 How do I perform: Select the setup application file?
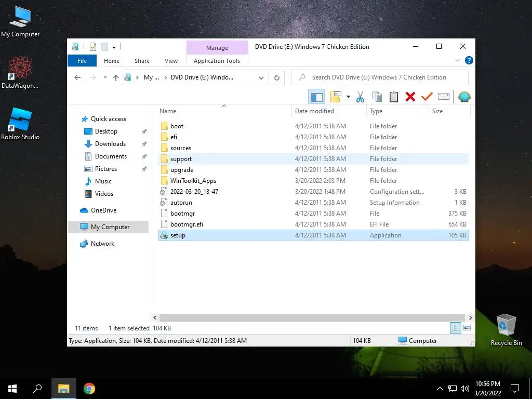tap(313, 235)
